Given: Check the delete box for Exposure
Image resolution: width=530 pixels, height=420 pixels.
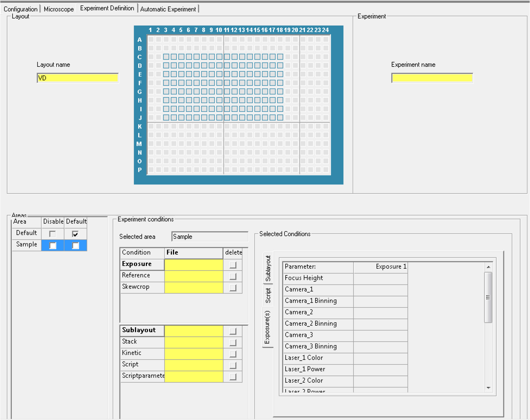Looking at the screenshot, I should [233, 265].
